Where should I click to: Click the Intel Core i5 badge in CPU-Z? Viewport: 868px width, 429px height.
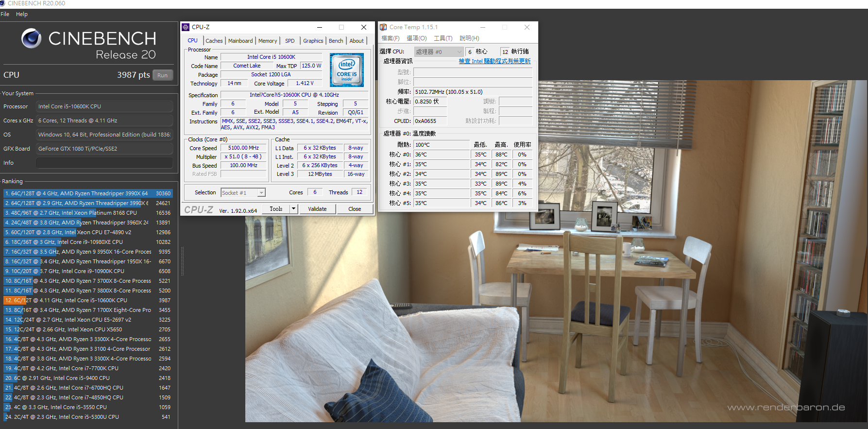click(347, 70)
